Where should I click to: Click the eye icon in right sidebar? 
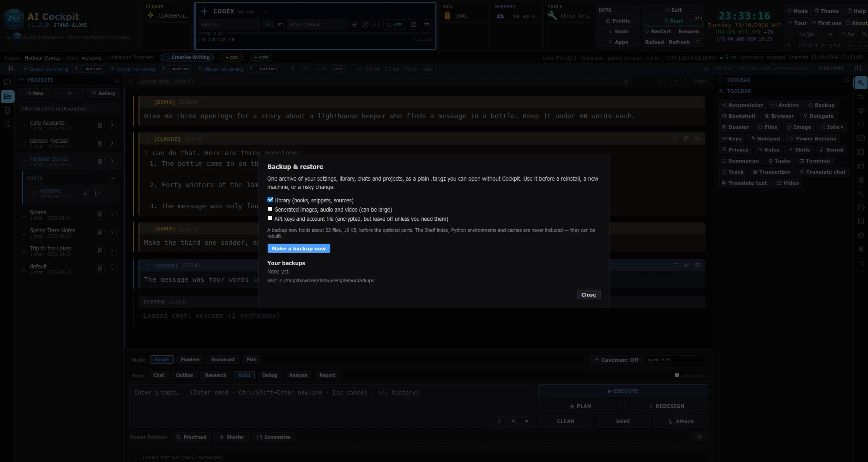(861, 110)
